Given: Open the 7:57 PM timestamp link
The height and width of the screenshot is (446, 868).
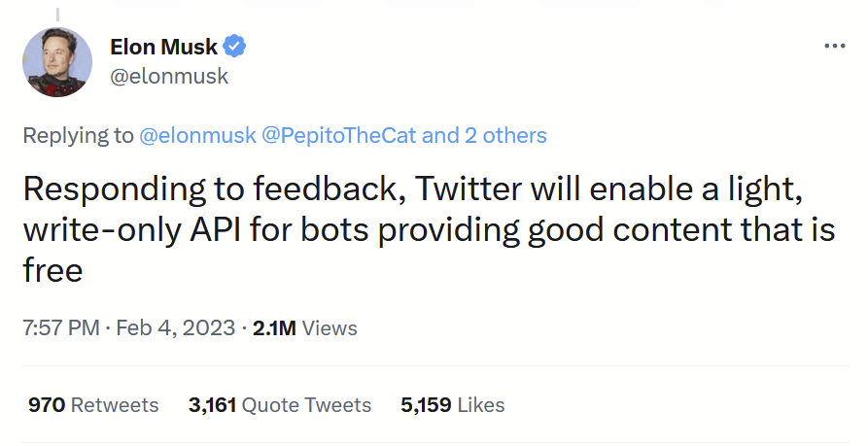Looking at the screenshot, I should pyautogui.click(x=60, y=328).
